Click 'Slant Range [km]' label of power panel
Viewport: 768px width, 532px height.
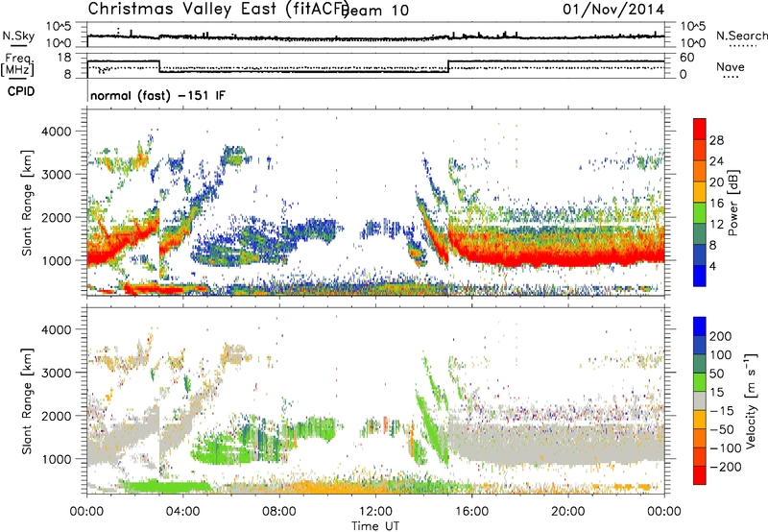coord(27,203)
